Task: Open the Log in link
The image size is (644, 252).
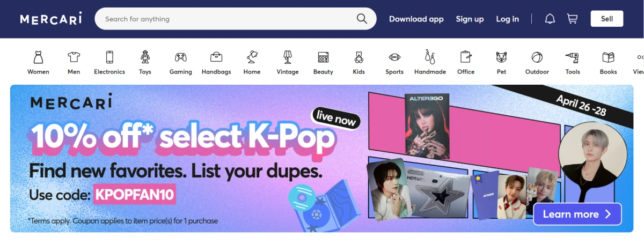Action: [507, 19]
